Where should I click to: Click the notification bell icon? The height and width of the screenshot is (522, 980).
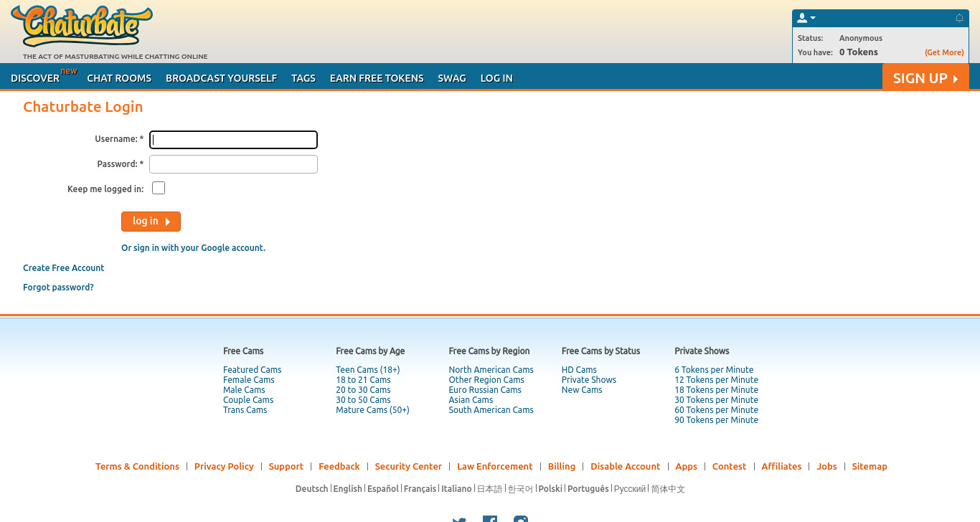point(959,18)
